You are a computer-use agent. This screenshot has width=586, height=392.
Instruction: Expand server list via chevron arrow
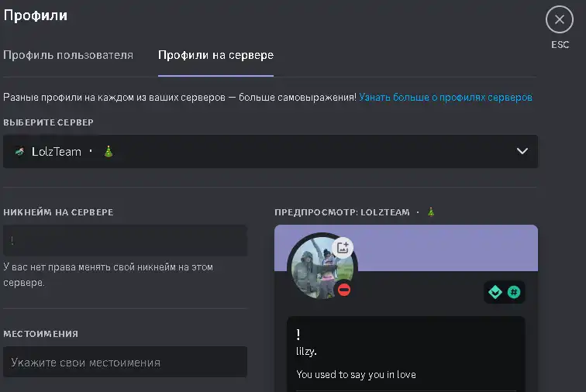click(522, 151)
